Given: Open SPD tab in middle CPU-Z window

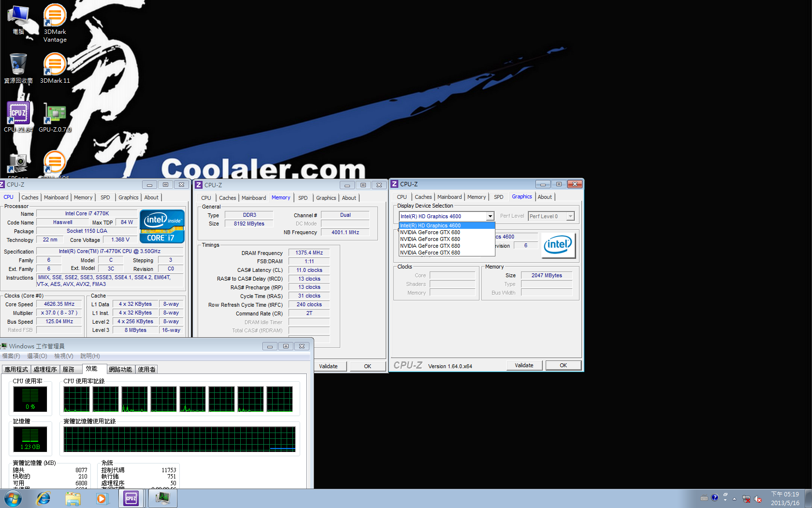Looking at the screenshot, I should point(303,198).
